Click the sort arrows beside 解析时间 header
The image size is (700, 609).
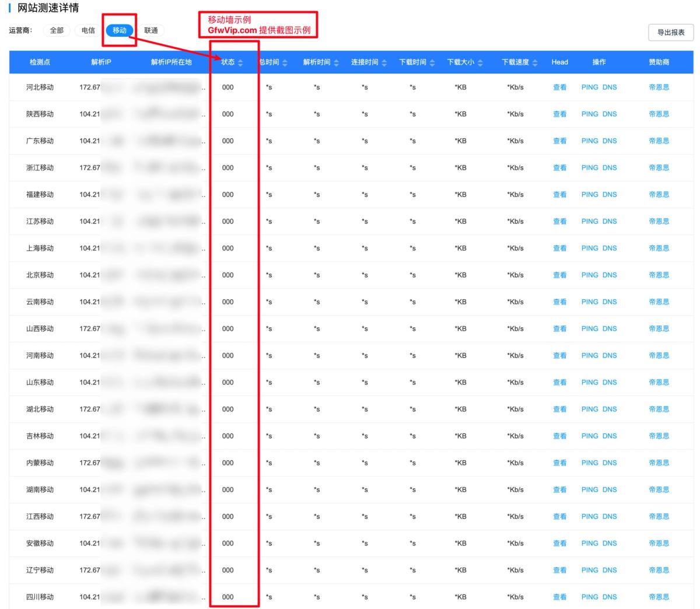[336, 62]
